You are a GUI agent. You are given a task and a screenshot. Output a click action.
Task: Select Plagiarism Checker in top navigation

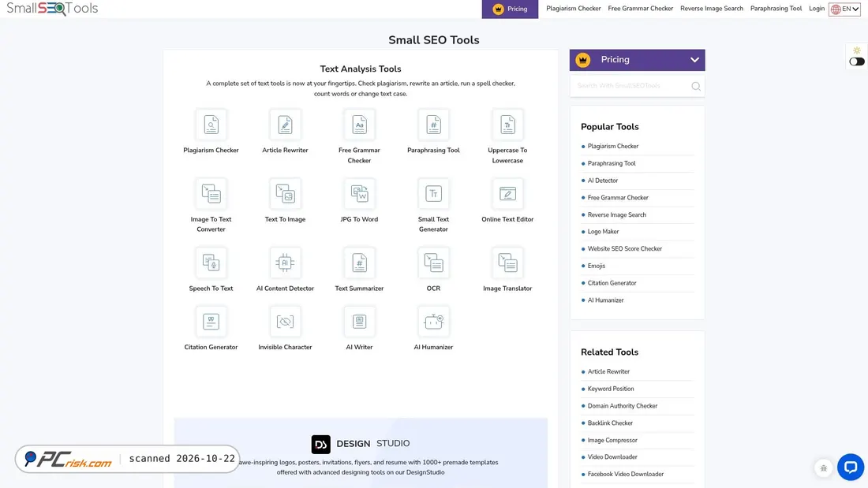tap(574, 9)
